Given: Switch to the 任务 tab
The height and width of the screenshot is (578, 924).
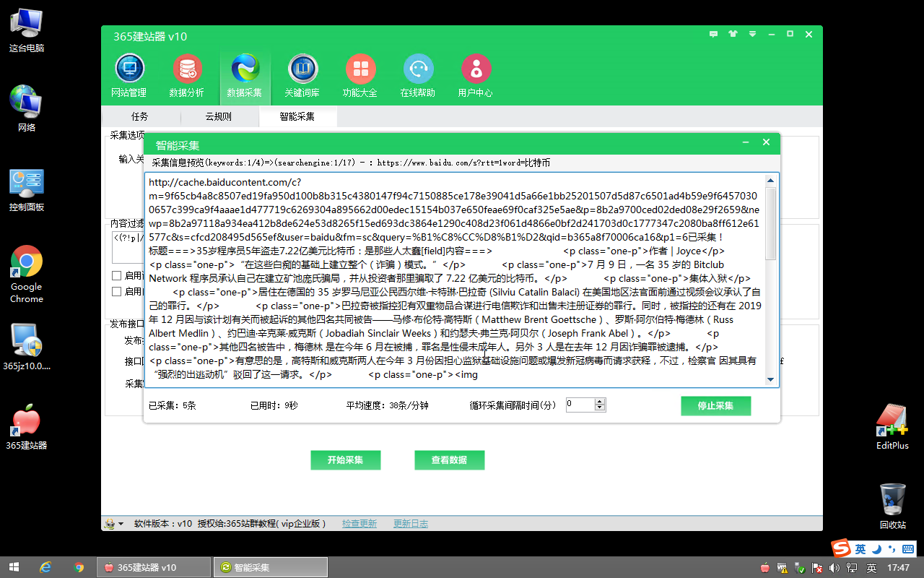Looking at the screenshot, I should click(x=140, y=116).
